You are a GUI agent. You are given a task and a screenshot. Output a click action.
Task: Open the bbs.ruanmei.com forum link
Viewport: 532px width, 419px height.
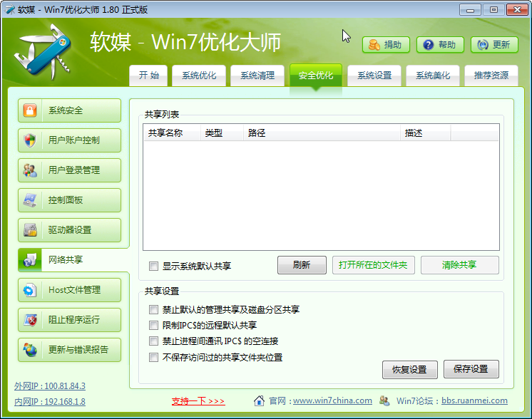474,400
